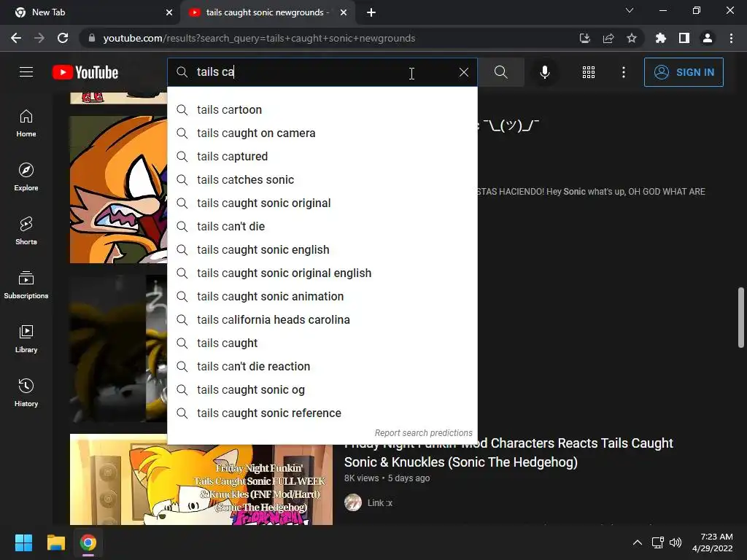
Task: Click Chrome icon in taskbar
Action: pos(88,542)
